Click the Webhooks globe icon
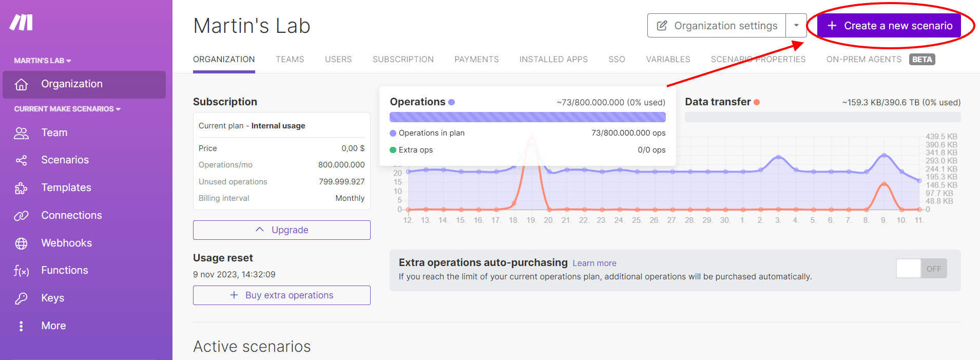This screenshot has width=980, height=360. pos(21,243)
